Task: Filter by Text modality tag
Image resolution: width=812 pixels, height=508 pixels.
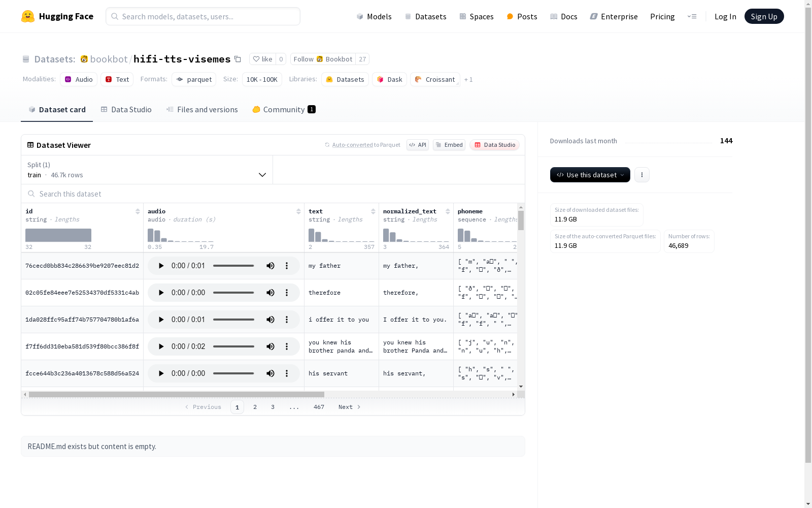Action: (x=117, y=79)
